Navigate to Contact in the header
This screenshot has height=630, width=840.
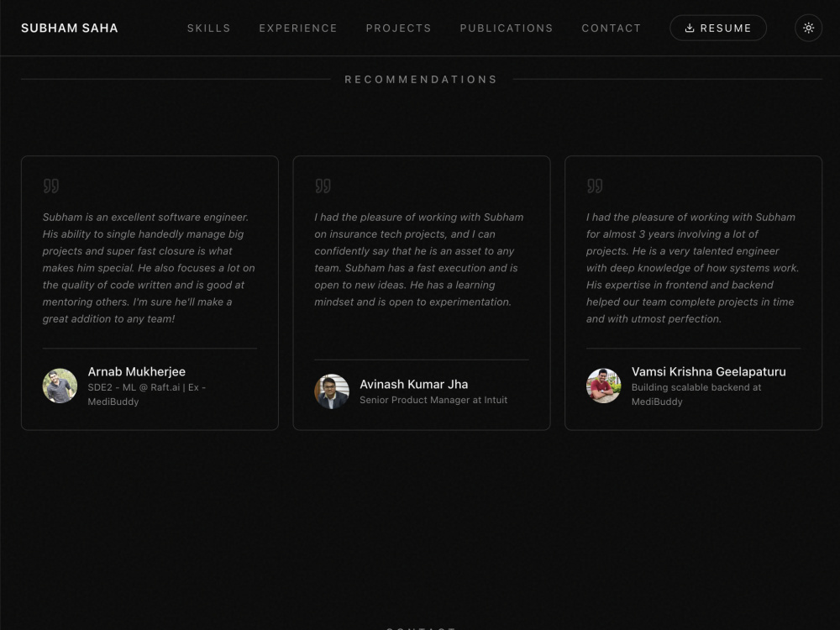point(612,29)
